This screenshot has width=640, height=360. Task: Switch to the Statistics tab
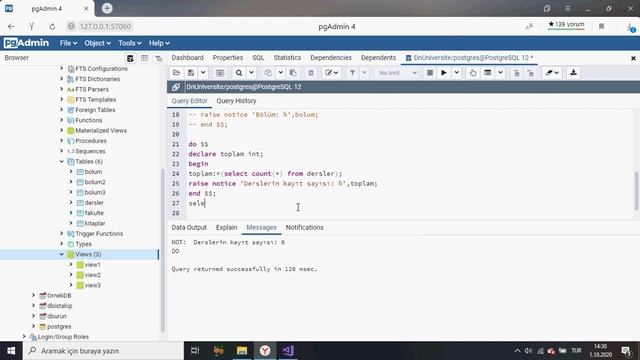pos(287,58)
